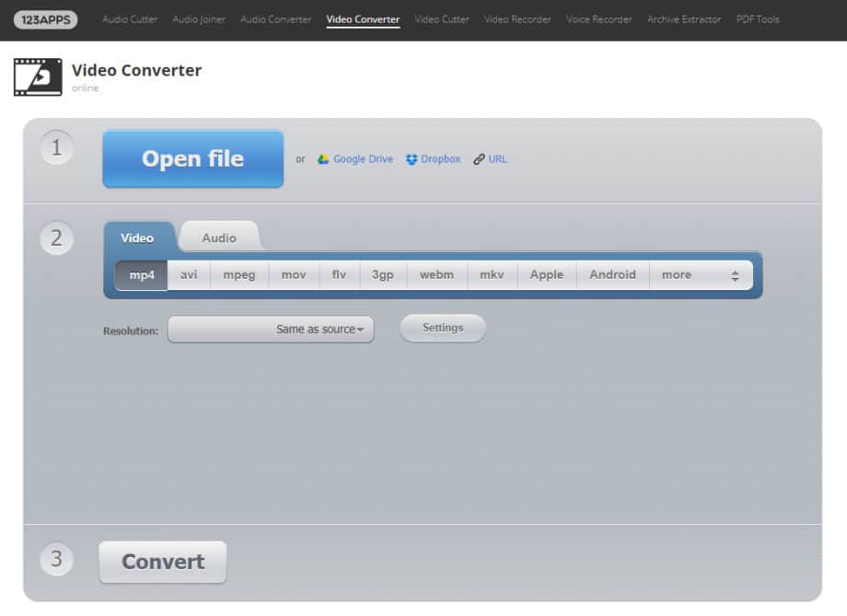Click the Open file button
847x616 pixels.
(x=192, y=158)
